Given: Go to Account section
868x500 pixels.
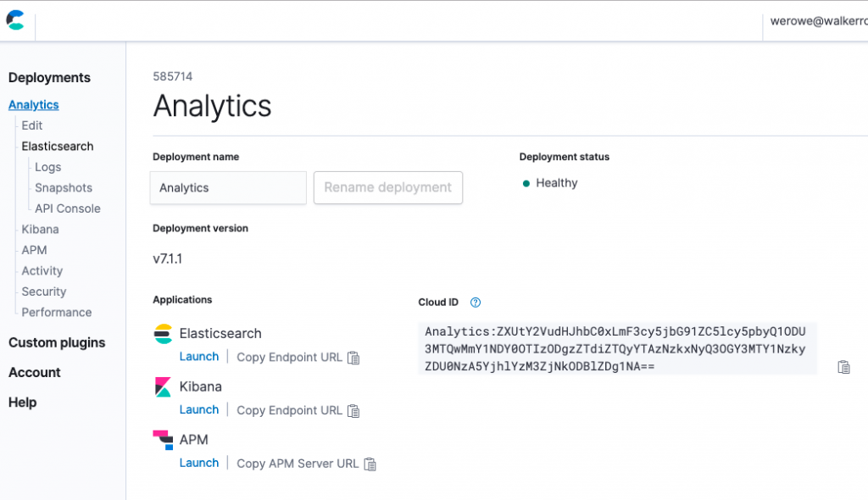Looking at the screenshot, I should pyautogui.click(x=34, y=373).
